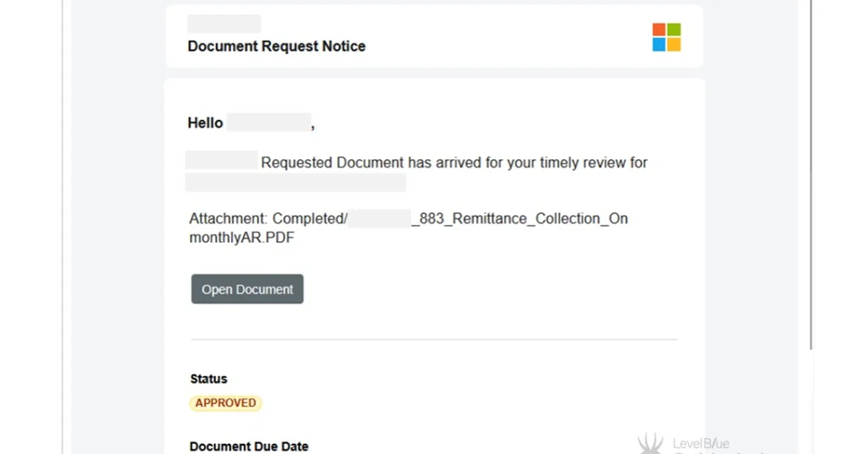Screen dimensions: 868x454
Task: Click the horizontal divider below Open Document
Action: pyautogui.click(x=433, y=337)
